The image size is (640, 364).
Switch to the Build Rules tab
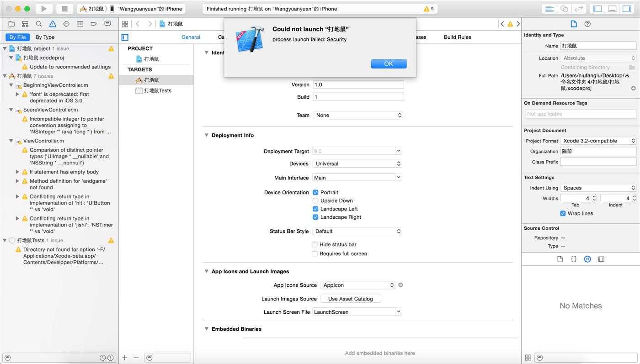click(457, 37)
